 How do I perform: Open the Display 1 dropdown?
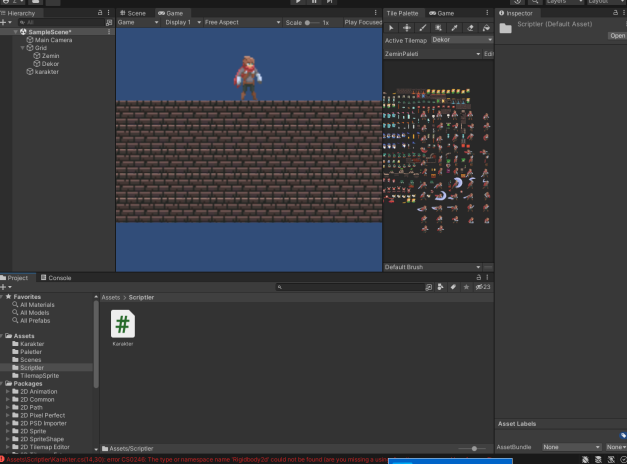pos(183,22)
